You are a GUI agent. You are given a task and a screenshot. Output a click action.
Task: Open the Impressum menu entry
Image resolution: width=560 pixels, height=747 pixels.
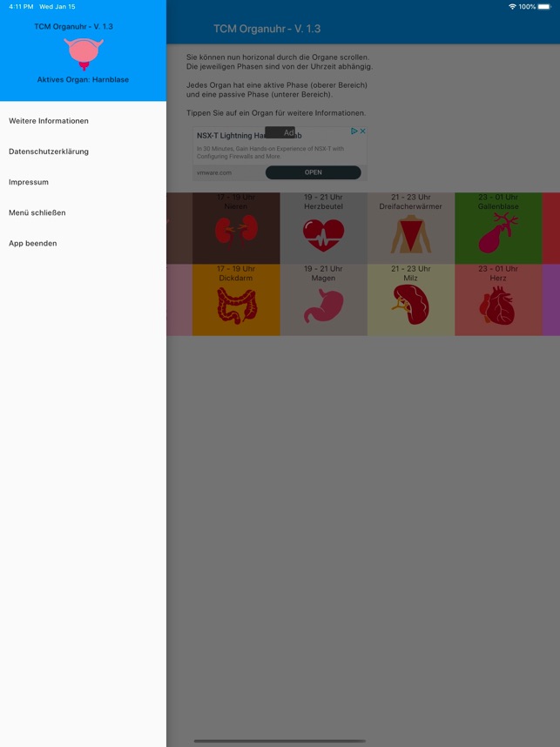click(29, 182)
